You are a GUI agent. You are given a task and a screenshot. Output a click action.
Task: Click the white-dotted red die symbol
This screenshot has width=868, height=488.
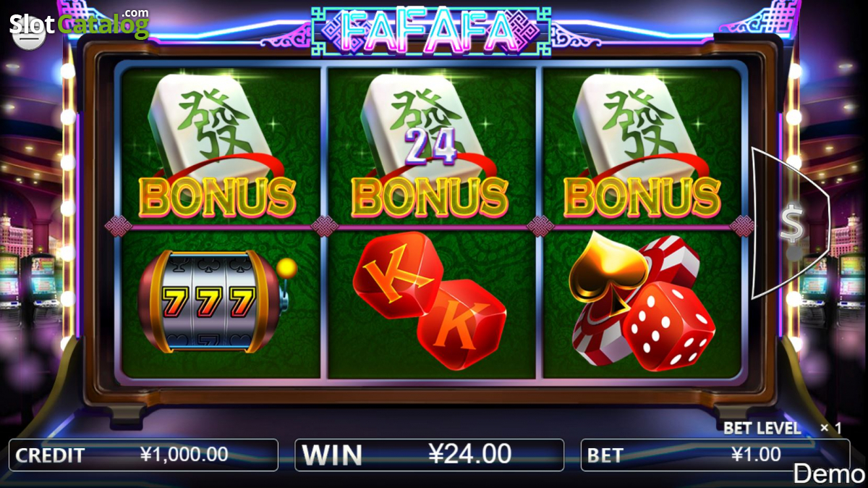[669, 325]
